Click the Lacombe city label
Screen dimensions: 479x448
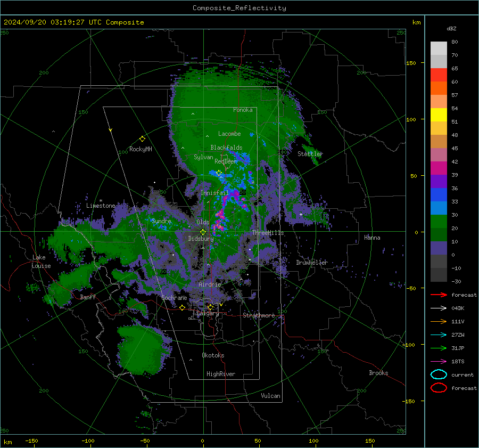tap(229, 134)
